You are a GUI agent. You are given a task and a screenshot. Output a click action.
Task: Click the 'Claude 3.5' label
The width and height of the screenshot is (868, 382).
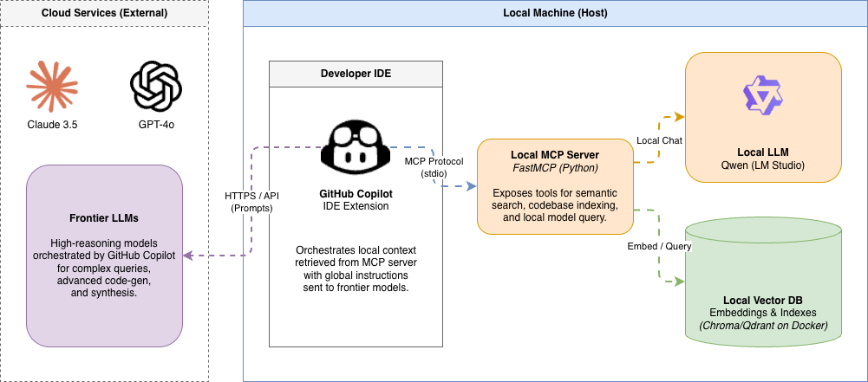click(52, 125)
